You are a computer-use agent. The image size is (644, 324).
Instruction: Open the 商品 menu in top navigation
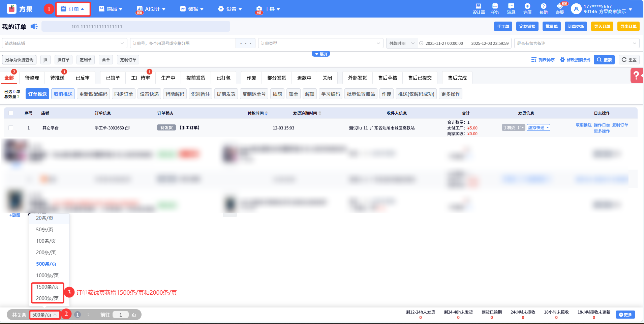(x=111, y=9)
